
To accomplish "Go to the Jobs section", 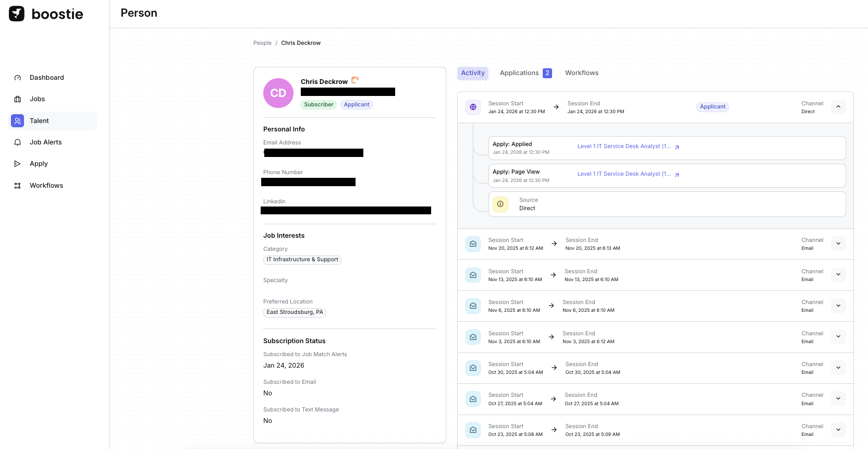I will coord(37,99).
